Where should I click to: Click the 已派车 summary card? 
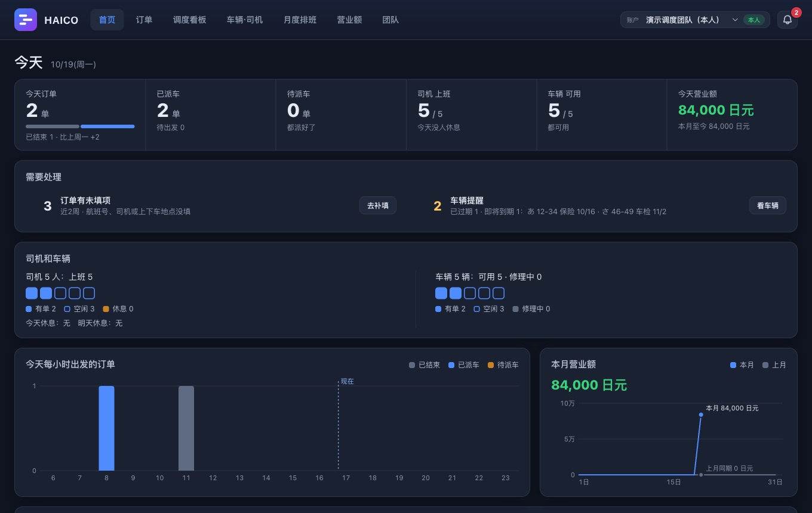[210, 115]
